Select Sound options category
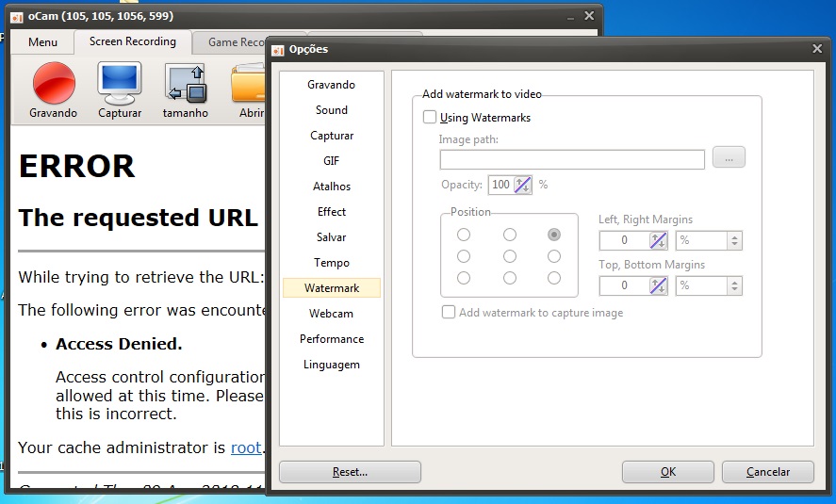The width and height of the screenshot is (836, 504). click(331, 110)
